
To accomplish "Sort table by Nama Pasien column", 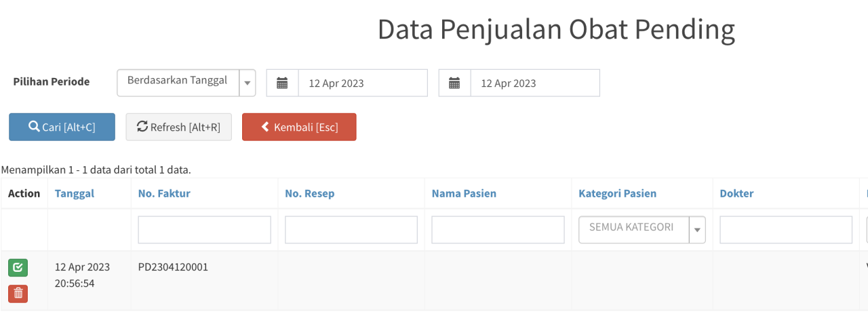I will click(x=464, y=193).
